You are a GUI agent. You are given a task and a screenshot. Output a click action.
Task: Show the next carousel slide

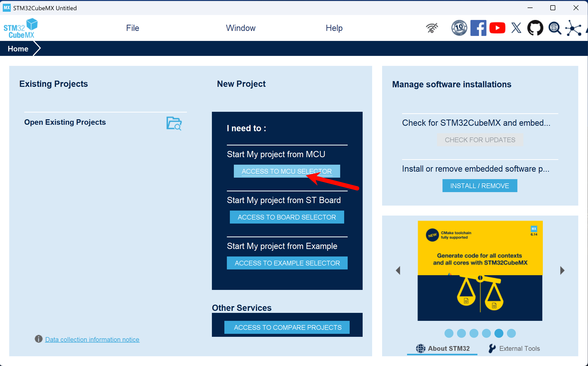point(562,270)
